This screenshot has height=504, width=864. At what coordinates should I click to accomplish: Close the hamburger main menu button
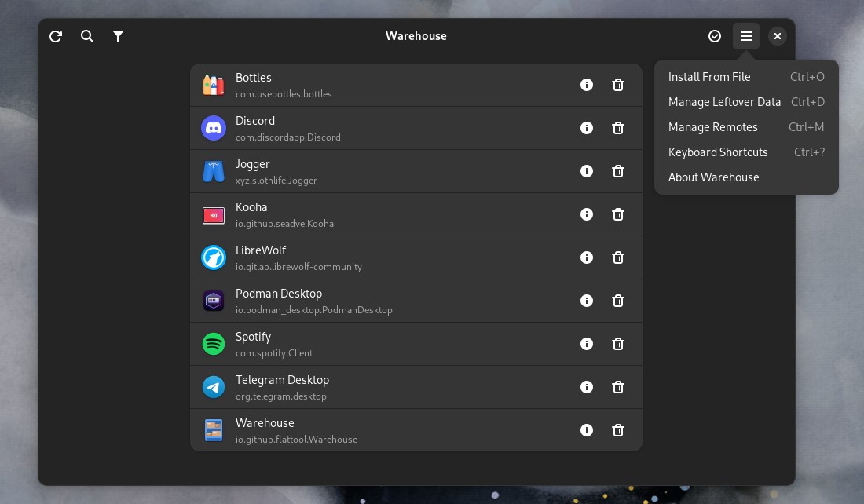click(746, 36)
